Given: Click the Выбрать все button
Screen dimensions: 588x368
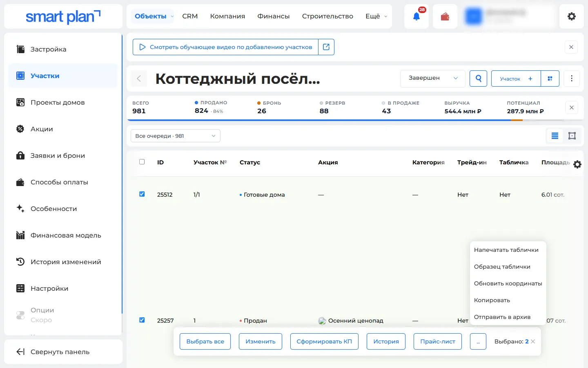Looking at the screenshot, I should click(205, 341).
